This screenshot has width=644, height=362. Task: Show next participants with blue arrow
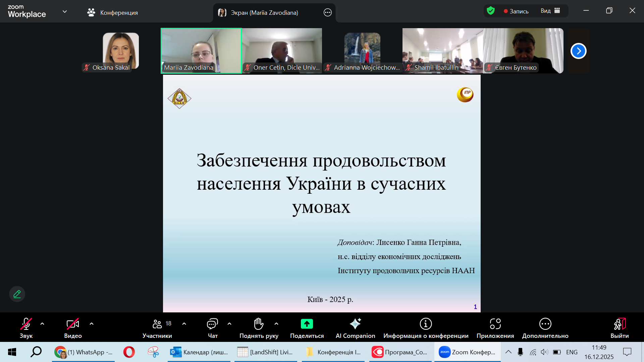[x=578, y=51]
